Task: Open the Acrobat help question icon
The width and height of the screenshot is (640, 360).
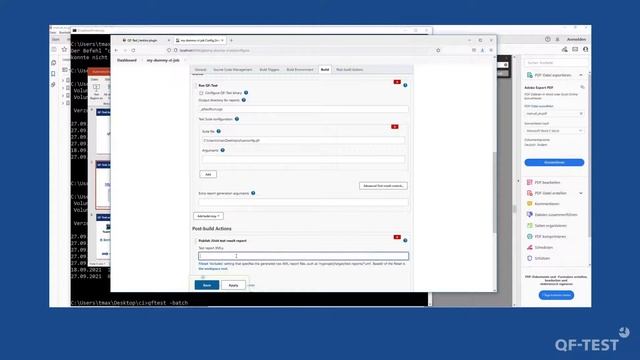Action: pyautogui.click(x=547, y=40)
